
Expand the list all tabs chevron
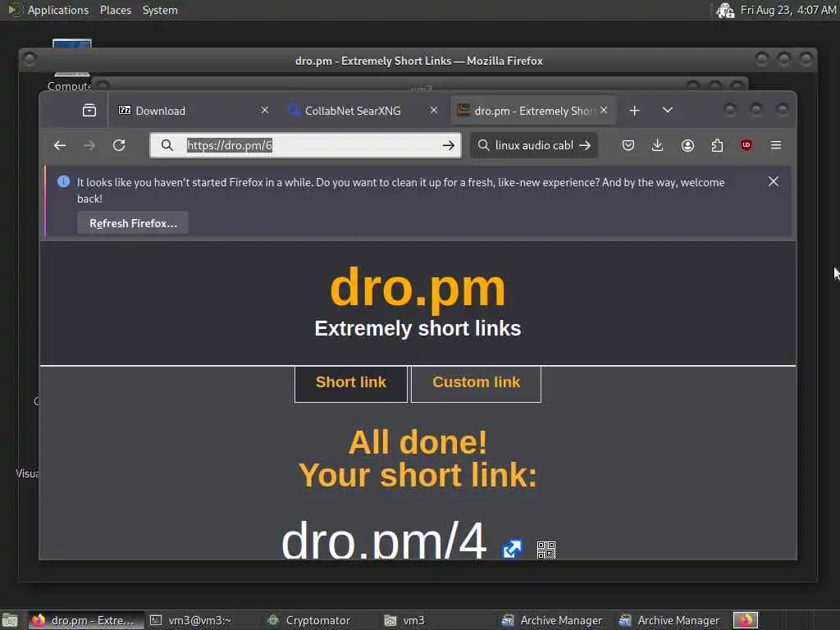668,111
